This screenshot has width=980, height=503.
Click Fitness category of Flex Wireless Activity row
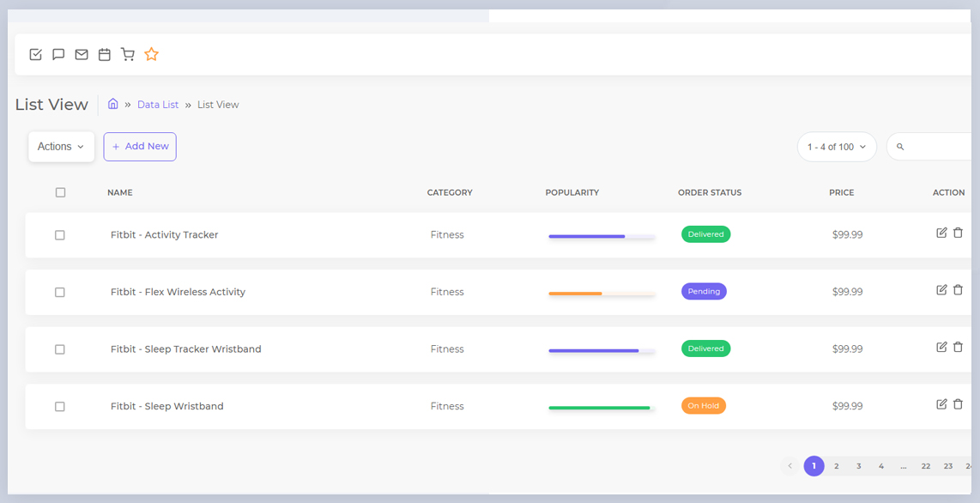click(x=447, y=292)
